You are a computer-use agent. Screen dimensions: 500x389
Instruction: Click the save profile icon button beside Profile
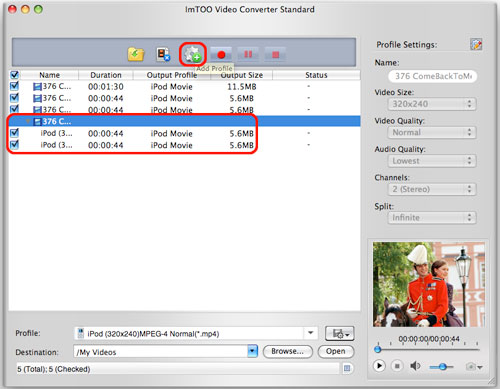[x=339, y=333]
